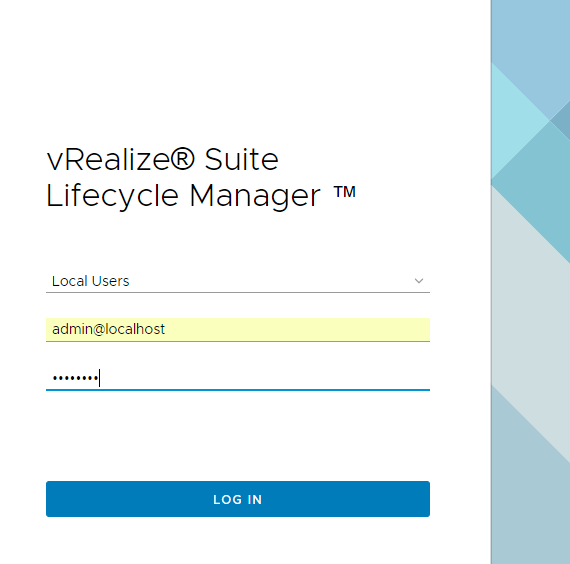Click the LOG IN button
The image size is (570, 564).
coord(238,499)
